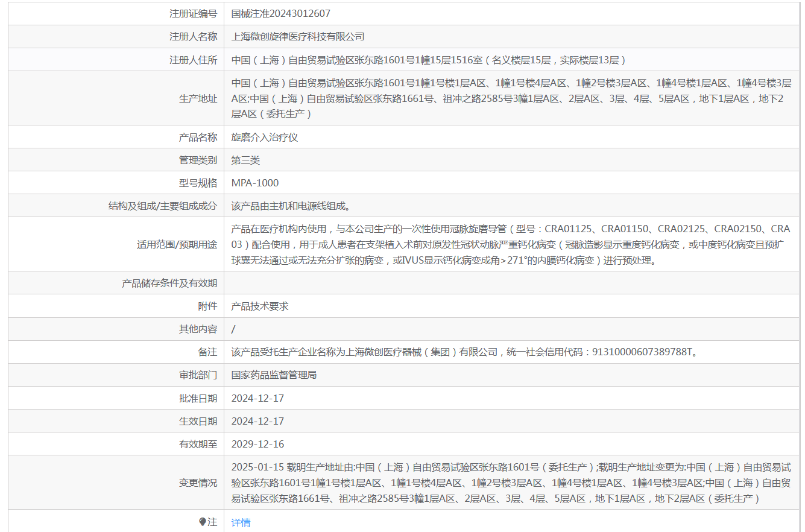Select expiry date 2029-12-16
The width and height of the screenshot is (805, 532).
coord(257,444)
